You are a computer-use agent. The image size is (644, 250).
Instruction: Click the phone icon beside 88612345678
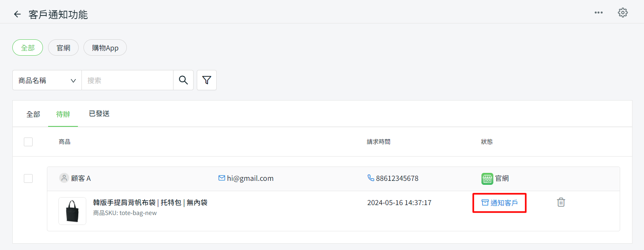click(x=370, y=178)
